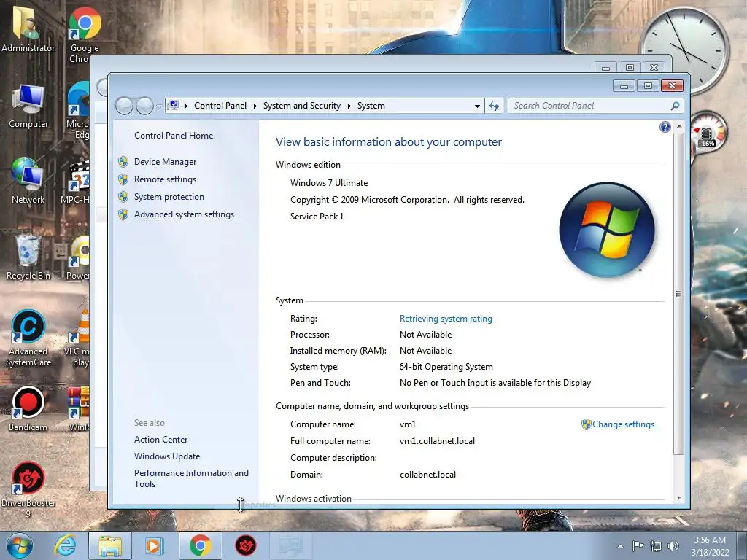Viewport: 747px width, 560px height.
Task: Select the Administrator desktop folder icon
Action: click(28, 28)
